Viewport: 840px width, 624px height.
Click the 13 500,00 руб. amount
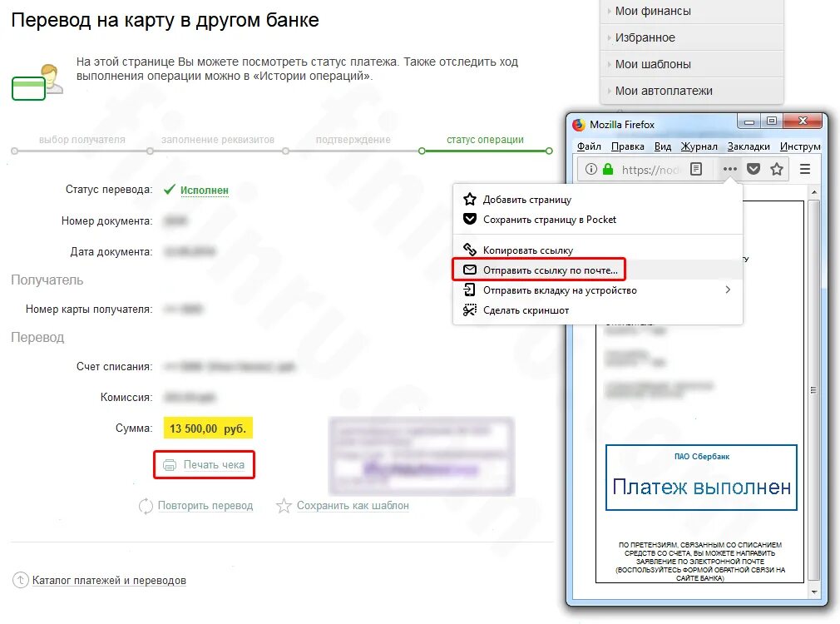[x=208, y=428]
